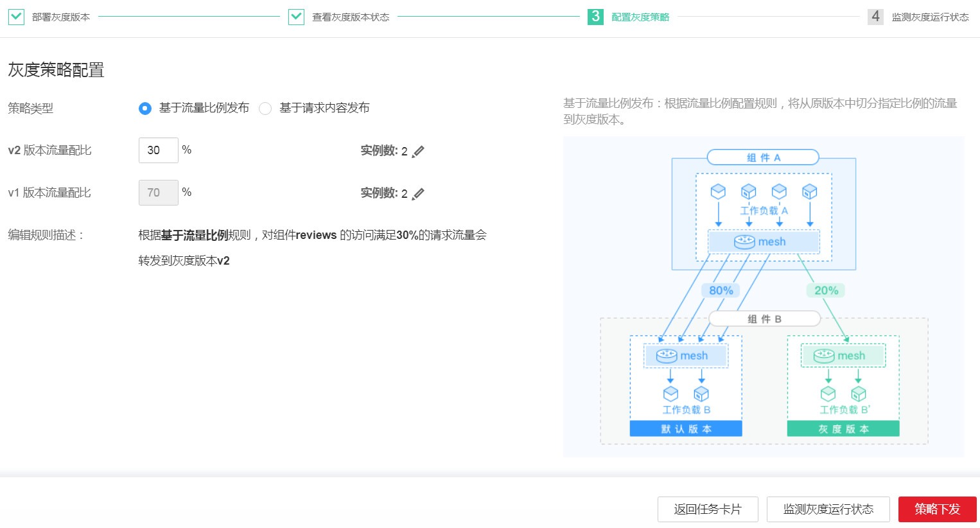Image resolution: width=980 pixels, height=528 pixels.
Task: Click the checkmark icon for 部署灰度版本 step
Action: [16, 17]
